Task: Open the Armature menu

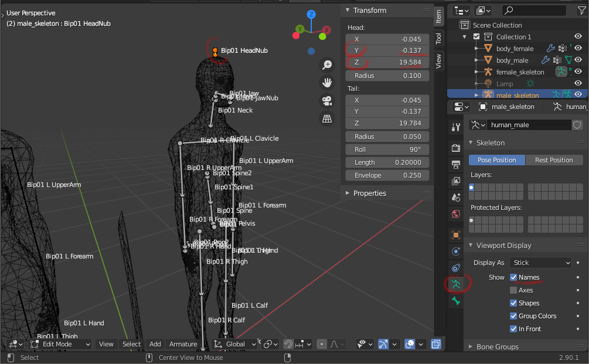Action: 183,344
